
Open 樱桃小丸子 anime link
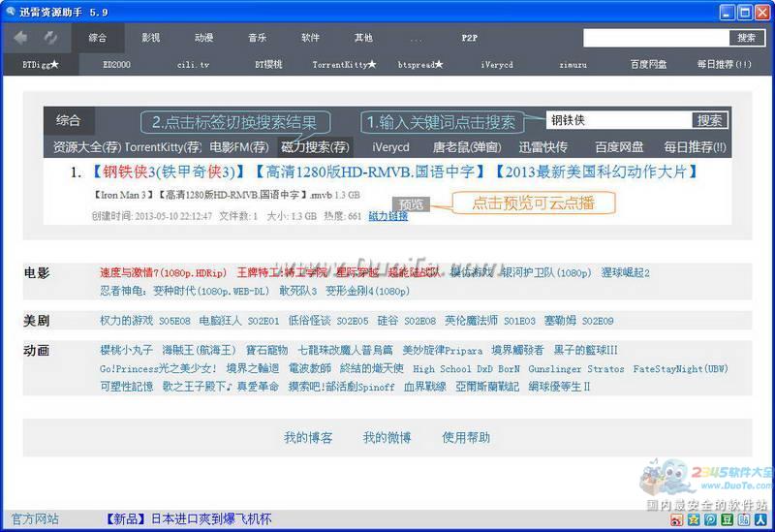point(127,350)
